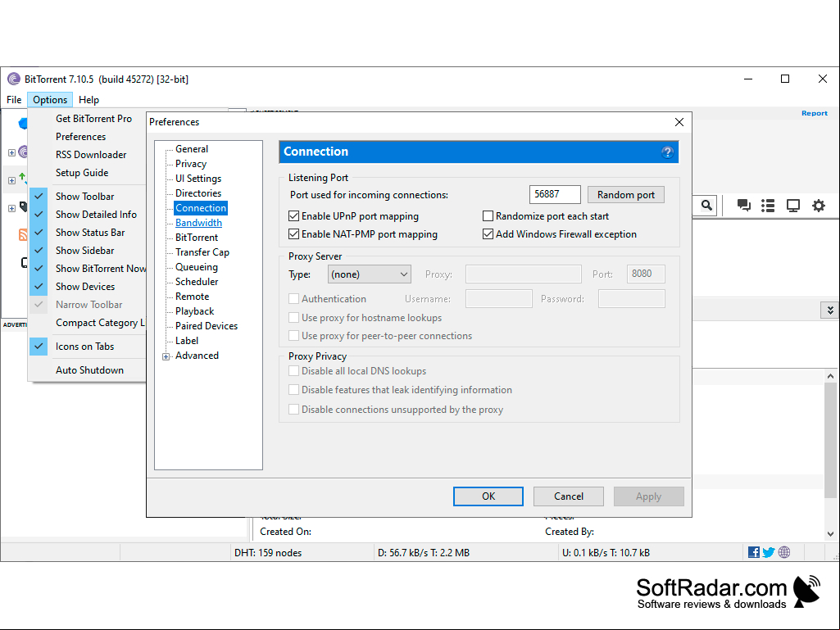Choose Auto Shutdown from Options menu

click(x=88, y=370)
